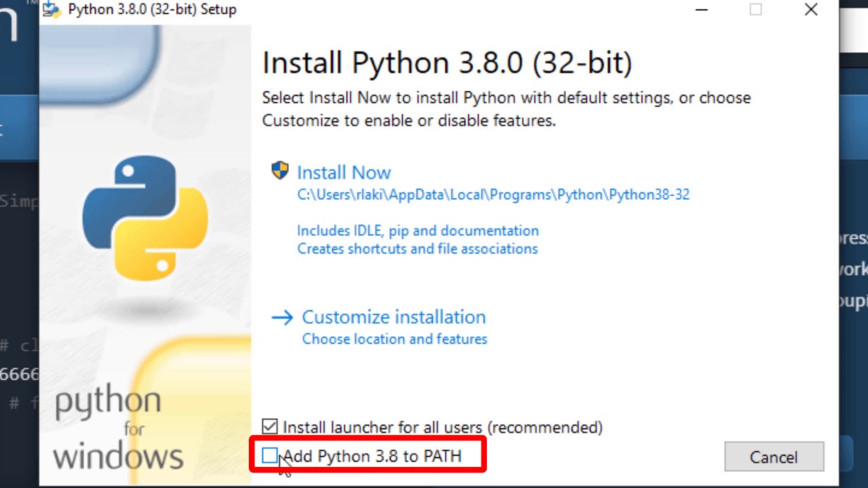
Task: Close the Python Setup window
Action: click(x=811, y=9)
